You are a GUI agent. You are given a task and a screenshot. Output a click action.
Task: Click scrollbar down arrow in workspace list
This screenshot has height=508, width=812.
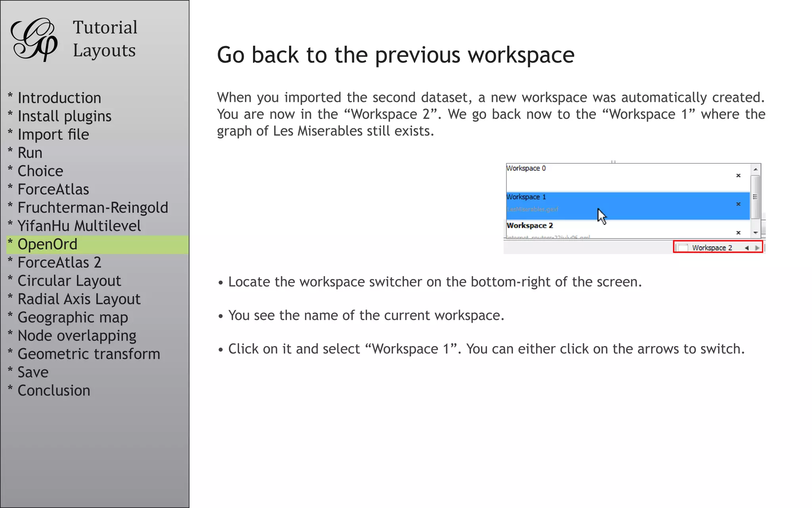point(756,233)
